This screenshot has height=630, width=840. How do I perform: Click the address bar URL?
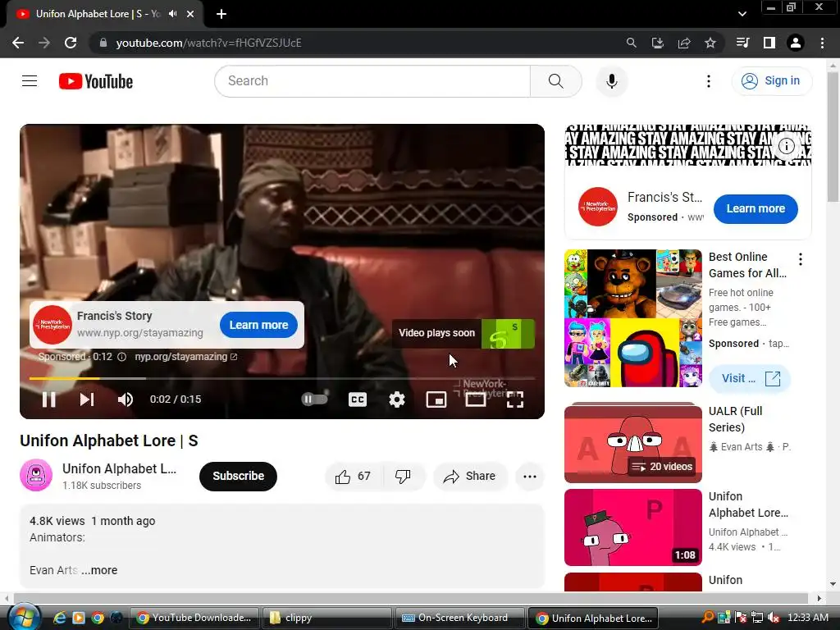(x=209, y=43)
